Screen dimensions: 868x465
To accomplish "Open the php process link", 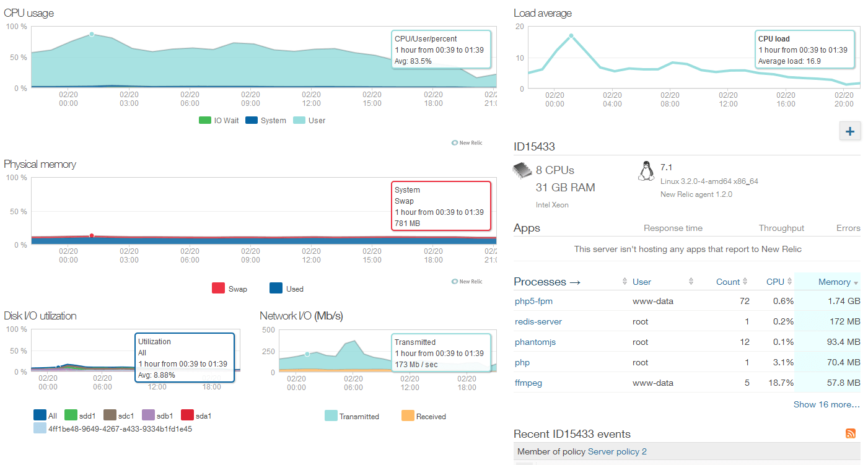I will pos(522,362).
